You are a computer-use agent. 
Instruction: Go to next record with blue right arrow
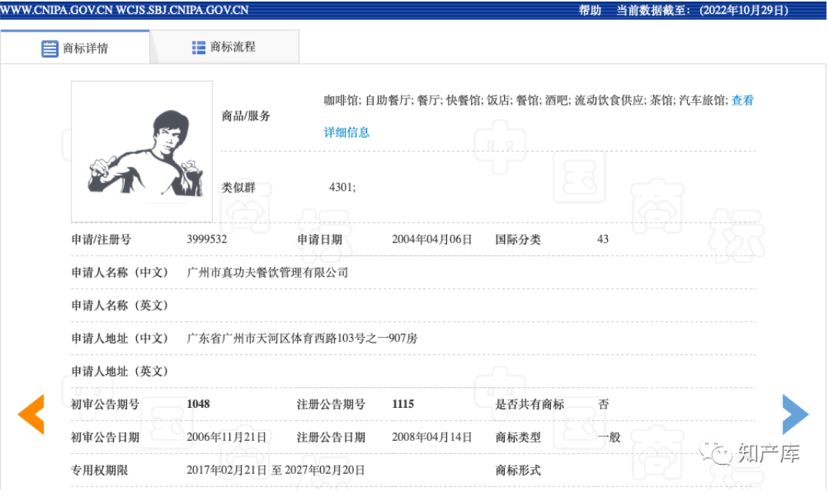click(795, 414)
